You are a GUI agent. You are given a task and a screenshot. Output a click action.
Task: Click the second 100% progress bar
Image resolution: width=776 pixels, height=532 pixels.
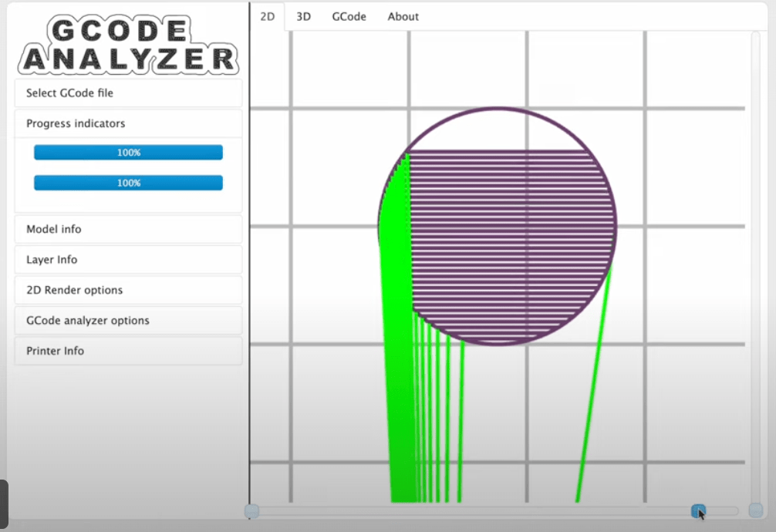pyautogui.click(x=128, y=183)
